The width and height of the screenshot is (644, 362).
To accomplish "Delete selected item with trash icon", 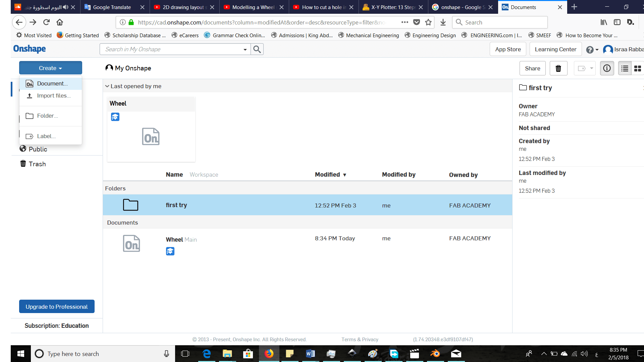I will point(558,68).
